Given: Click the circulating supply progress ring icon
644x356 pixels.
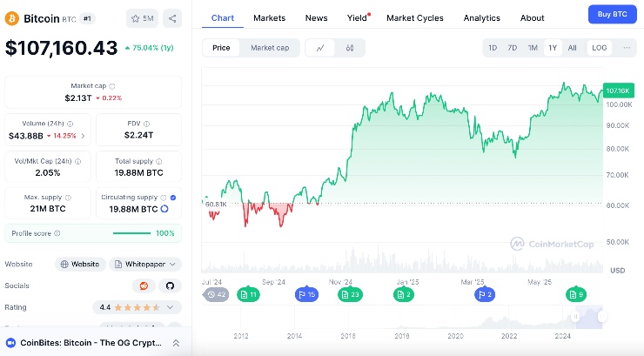Looking at the screenshot, I should (164, 209).
